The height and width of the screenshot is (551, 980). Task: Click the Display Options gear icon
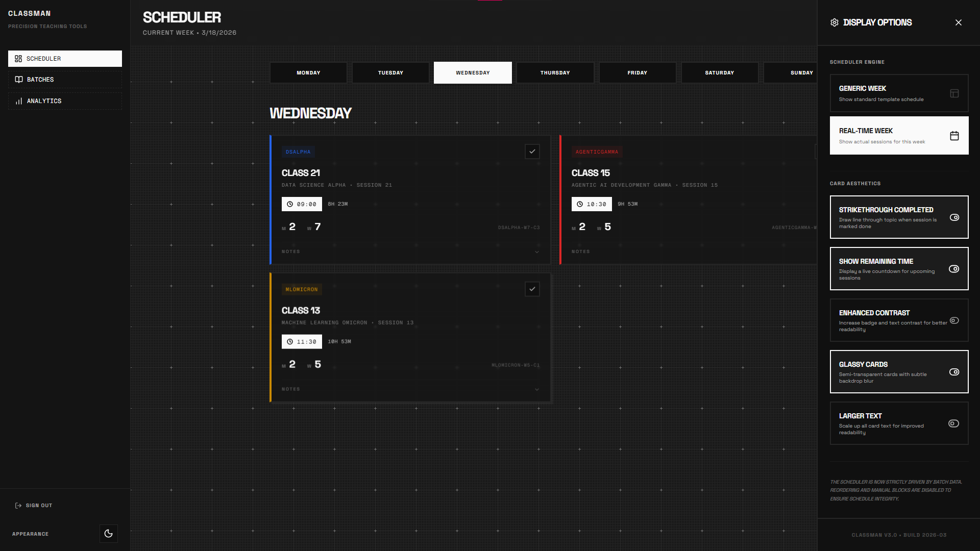[x=834, y=22]
